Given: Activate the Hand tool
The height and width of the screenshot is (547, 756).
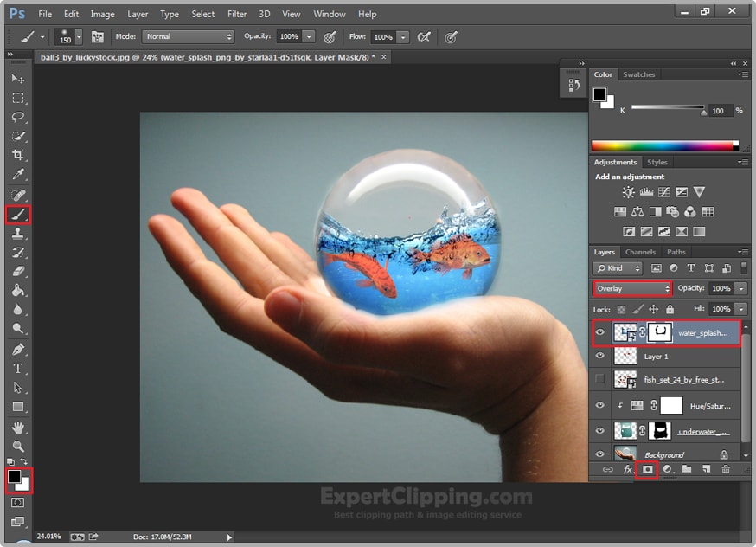Looking at the screenshot, I should click(x=17, y=428).
